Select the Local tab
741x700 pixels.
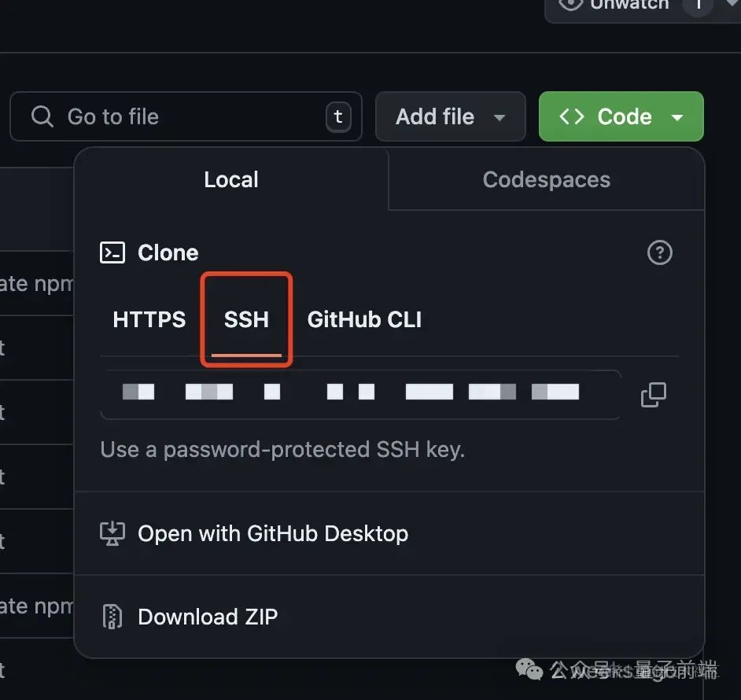coord(231,179)
